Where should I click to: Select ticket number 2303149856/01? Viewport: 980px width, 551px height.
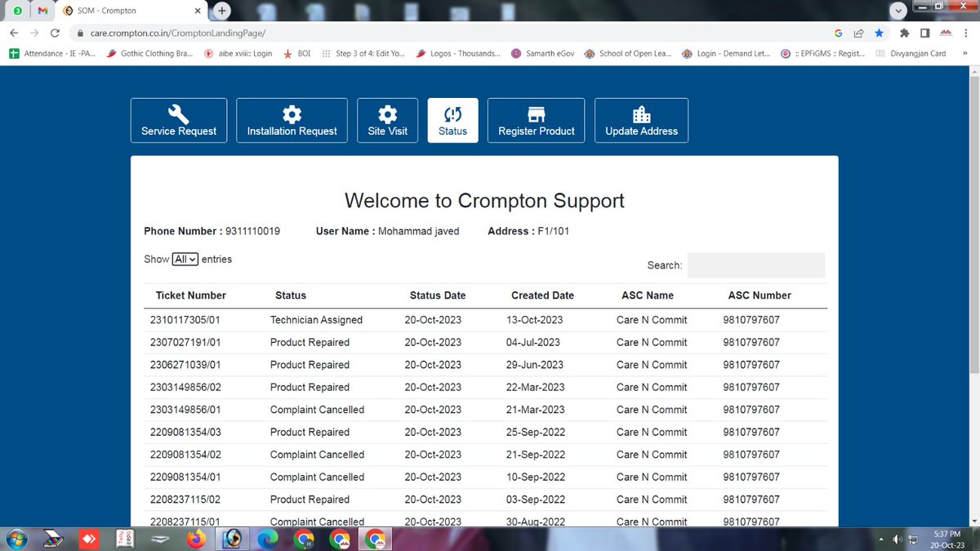185,410
